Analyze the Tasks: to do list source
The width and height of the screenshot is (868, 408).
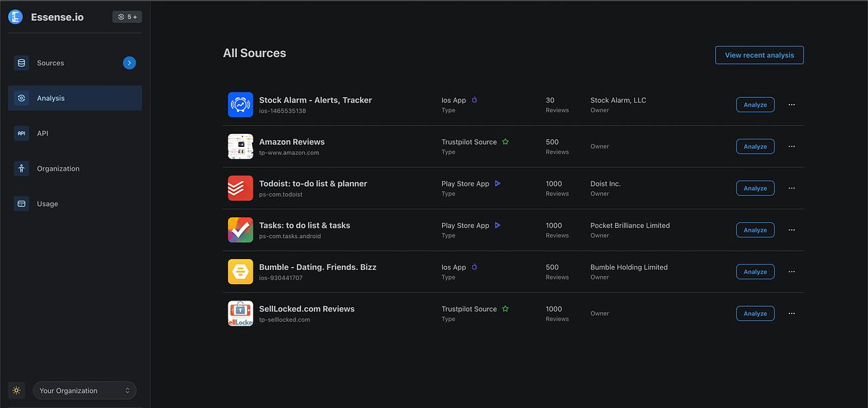[755, 230]
